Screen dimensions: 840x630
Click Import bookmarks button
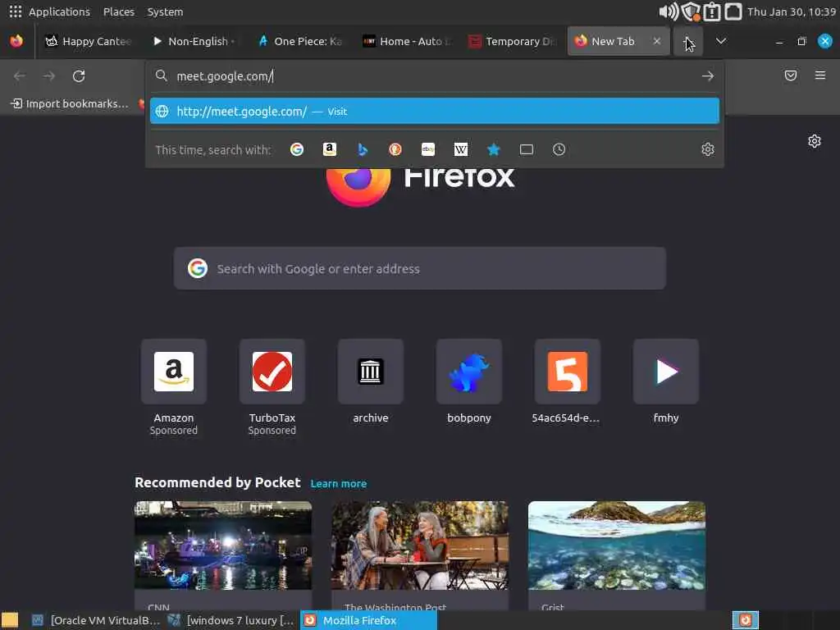click(x=71, y=103)
